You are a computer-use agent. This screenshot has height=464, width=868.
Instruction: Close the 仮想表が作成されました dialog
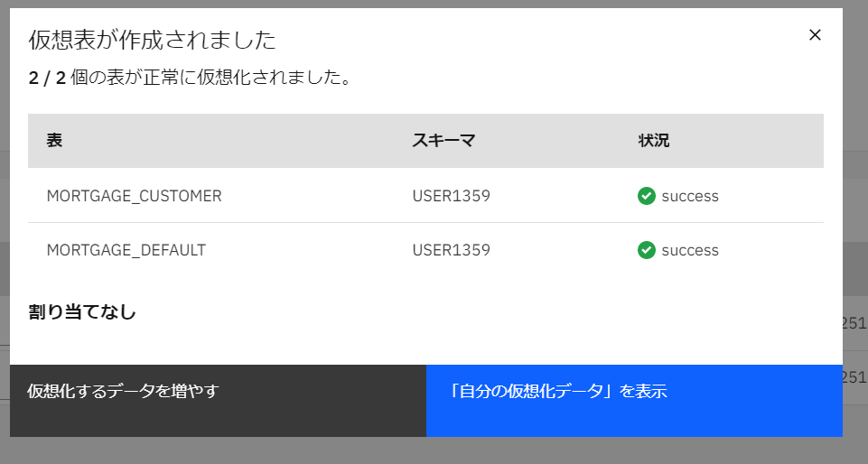pyautogui.click(x=815, y=35)
